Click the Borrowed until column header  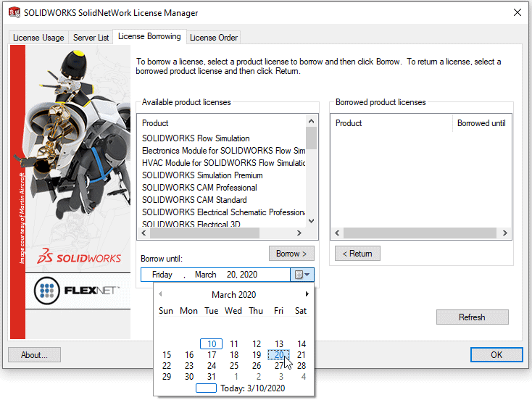click(481, 123)
